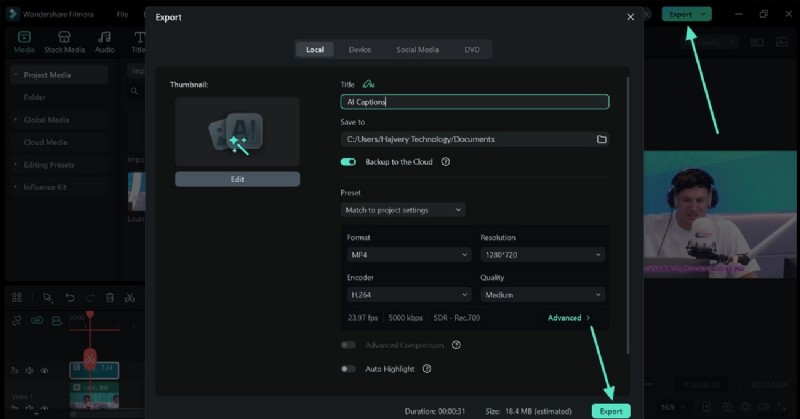Open help for Auto Highlight

[x=427, y=368]
